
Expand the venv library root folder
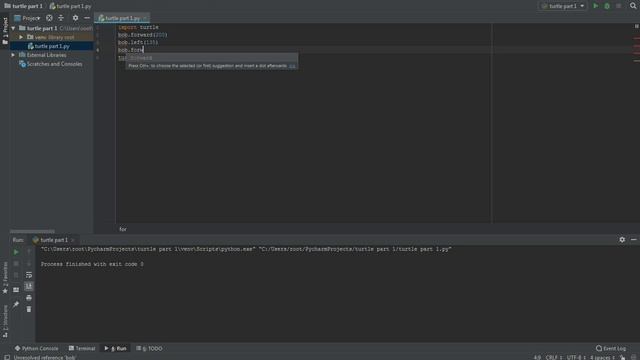[21, 37]
